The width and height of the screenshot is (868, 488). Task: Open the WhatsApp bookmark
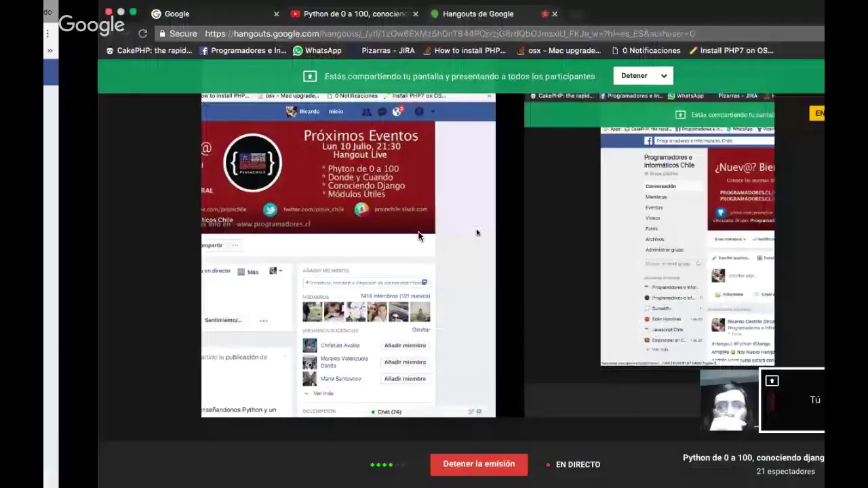(x=317, y=50)
